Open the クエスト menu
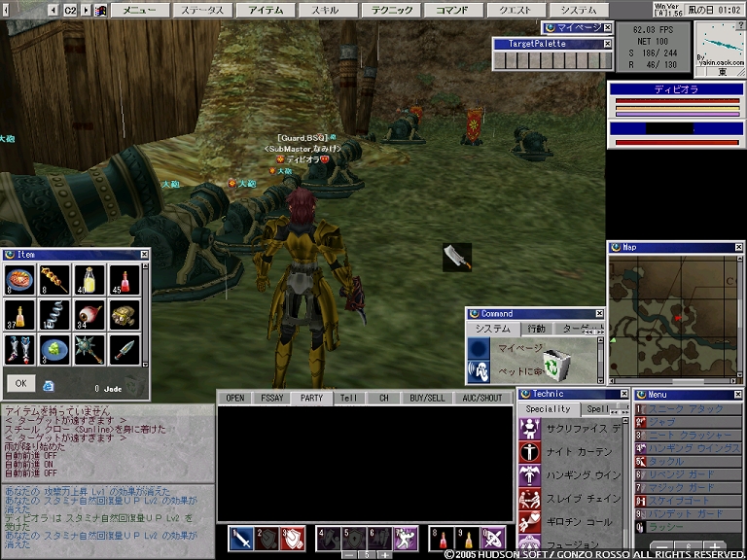This screenshot has height=560, width=747. pyautogui.click(x=516, y=10)
